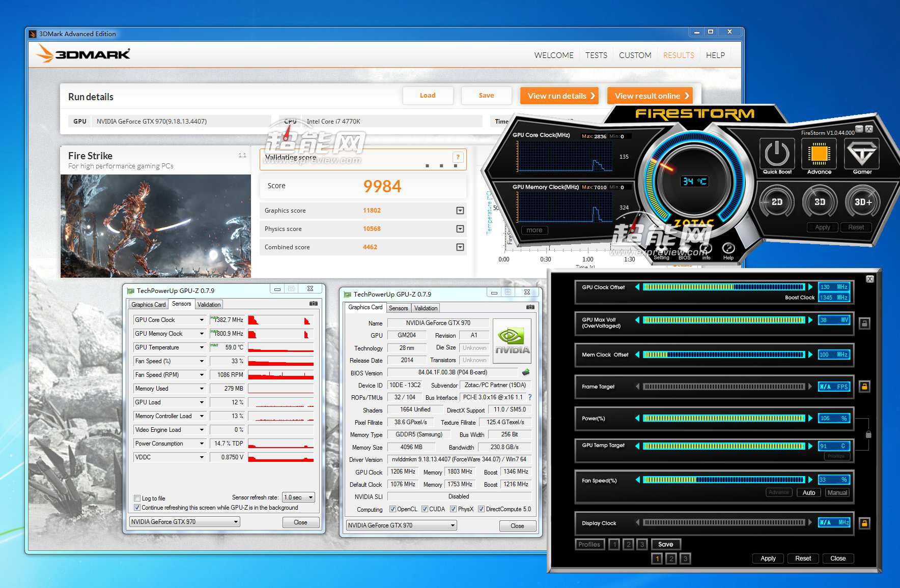Click the Bus Interface question mark
This screenshot has width=900, height=588.
coord(530,397)
